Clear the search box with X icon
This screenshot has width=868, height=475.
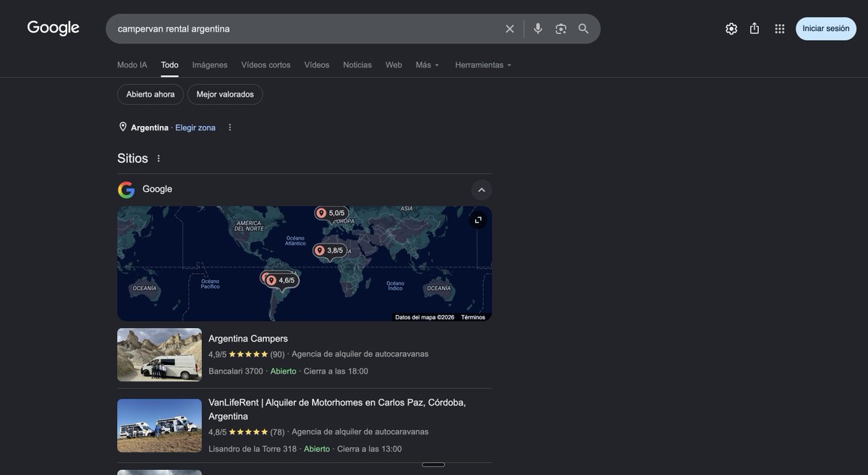point(510,29)
